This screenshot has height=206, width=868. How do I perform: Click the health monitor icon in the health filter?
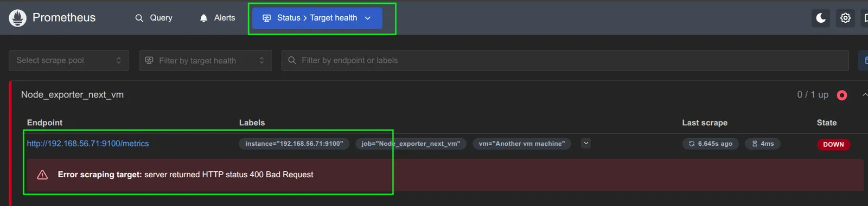149,60
